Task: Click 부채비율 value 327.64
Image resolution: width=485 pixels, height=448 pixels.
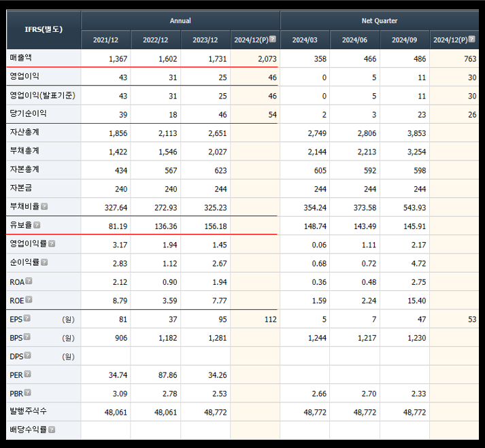Action: (116, 208)
